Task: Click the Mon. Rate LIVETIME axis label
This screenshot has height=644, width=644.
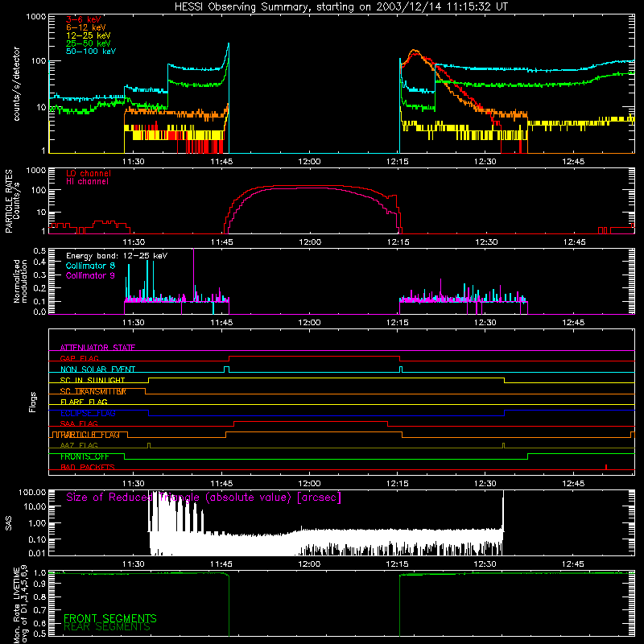Action: click(20, 605)
